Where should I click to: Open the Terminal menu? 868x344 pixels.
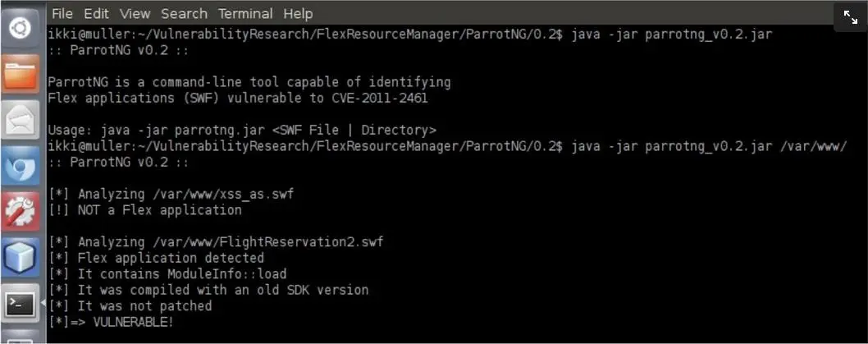coord(245,14)
